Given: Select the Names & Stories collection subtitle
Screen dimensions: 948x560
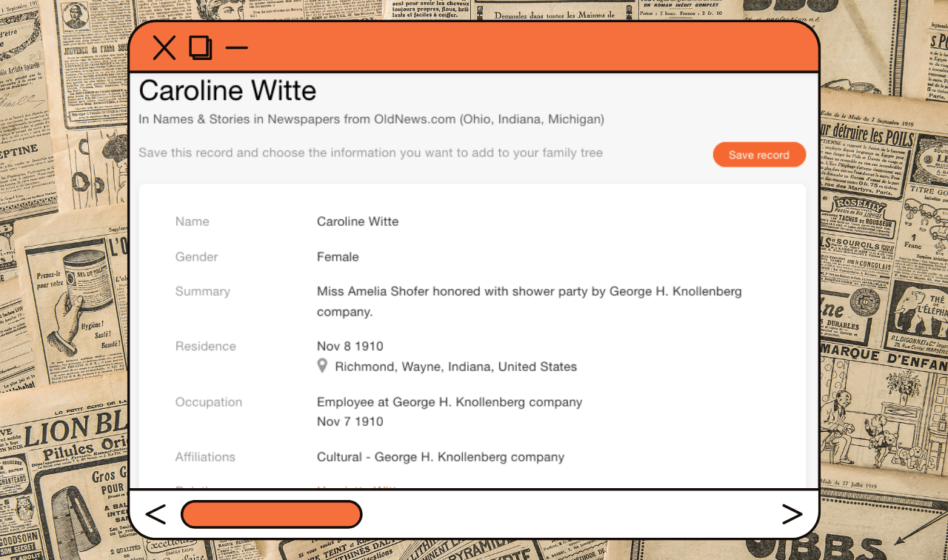Looking at the screenshot, I should pos(371,119).
